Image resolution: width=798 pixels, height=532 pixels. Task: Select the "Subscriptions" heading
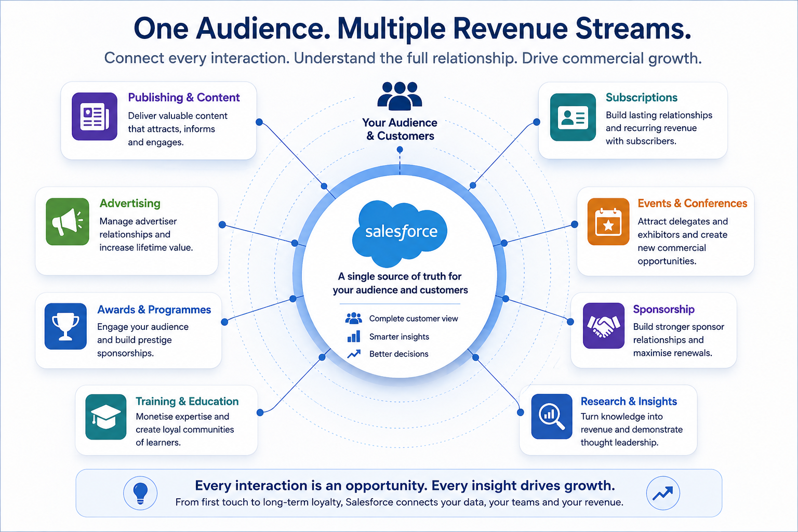642,98
